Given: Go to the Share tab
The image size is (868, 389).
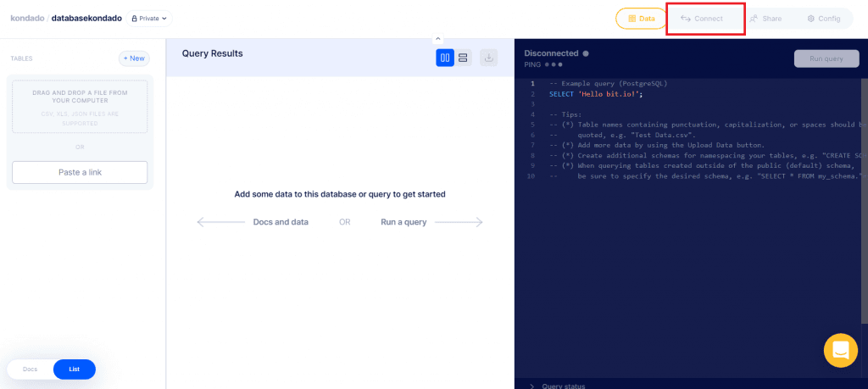Looking at the screenshot, I should [x=765, y=19].
